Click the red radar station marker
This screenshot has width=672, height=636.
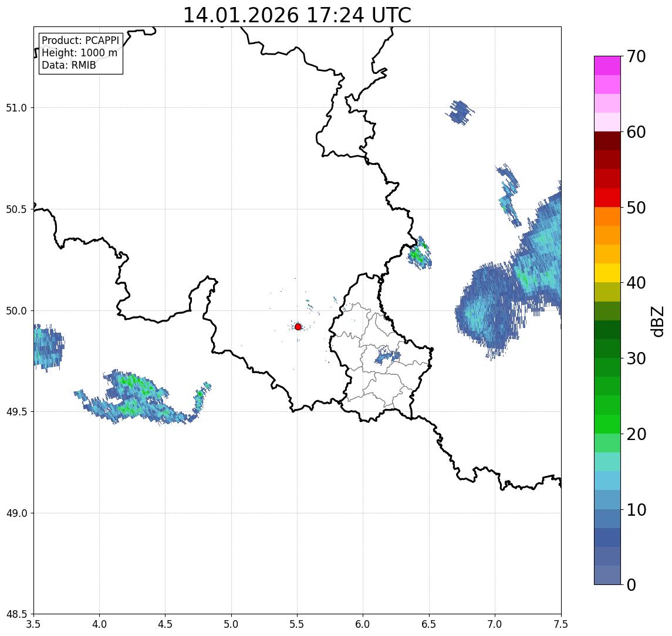[298, 327]
